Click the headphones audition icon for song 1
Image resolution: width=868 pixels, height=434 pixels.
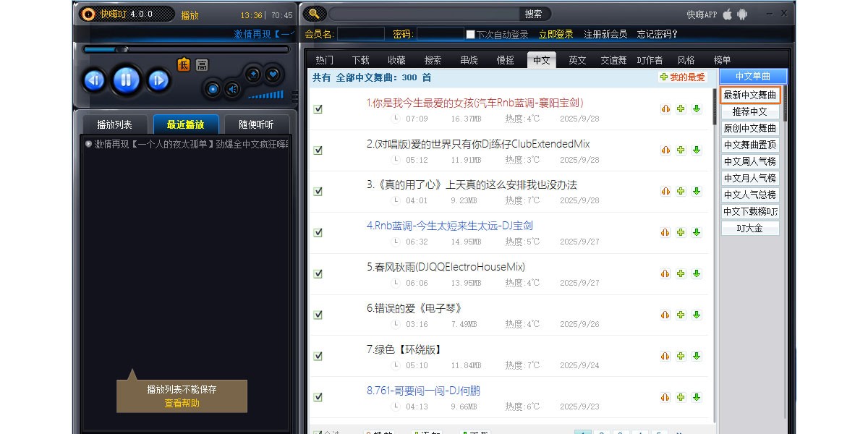click(665, 109)
